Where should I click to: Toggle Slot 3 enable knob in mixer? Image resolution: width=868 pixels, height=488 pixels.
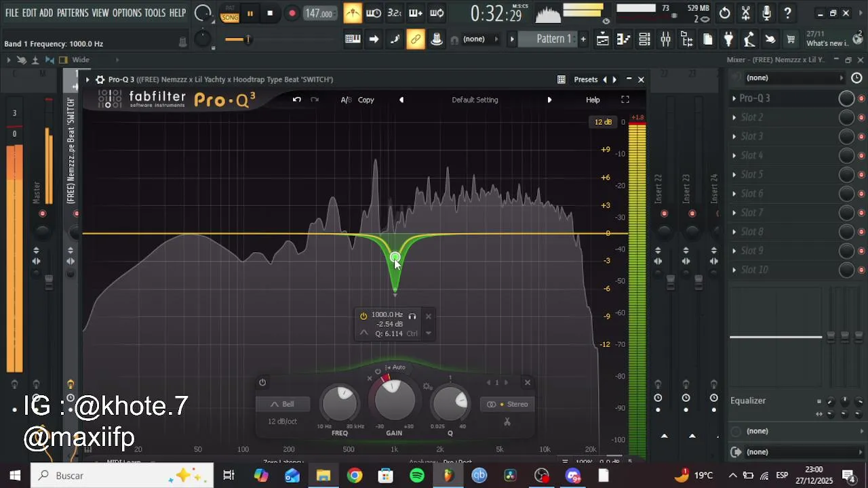point(846,136)
